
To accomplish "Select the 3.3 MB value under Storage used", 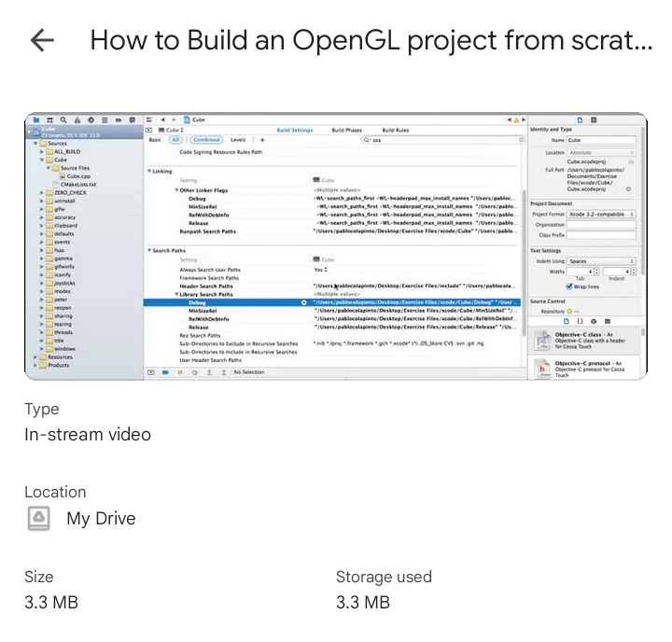I will point(363,603).
